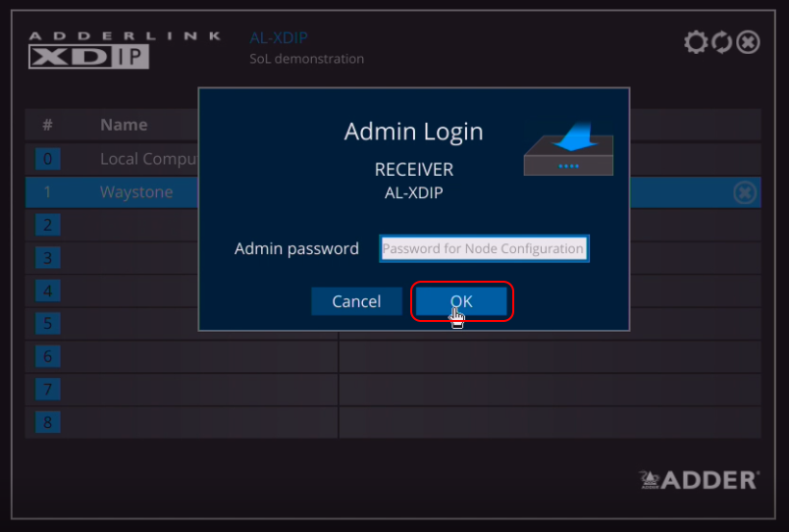Focus the Admin password input field
Image resolution: width=789 pixels, height=532 pixels.
(483, 248)
